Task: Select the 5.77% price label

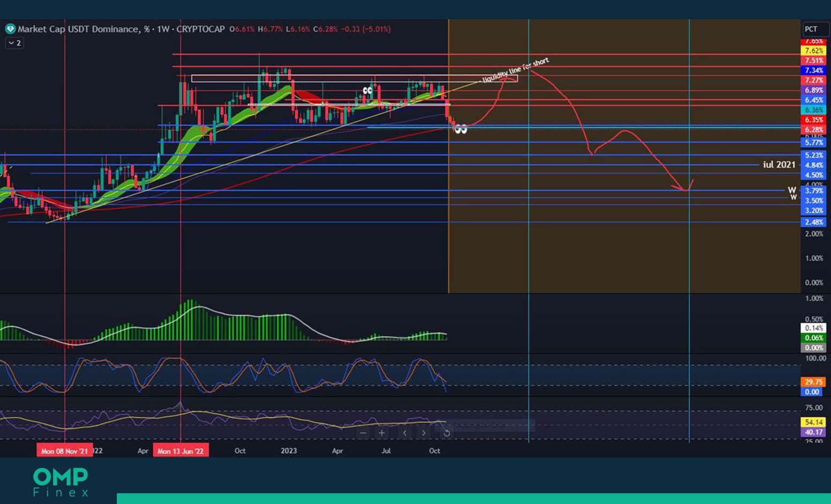Action: point(814,142)
